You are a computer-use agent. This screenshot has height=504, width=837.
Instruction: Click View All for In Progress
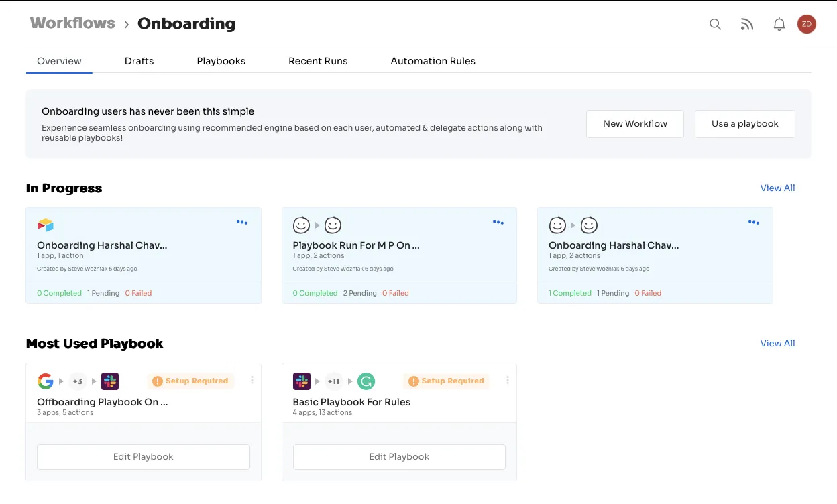tap(777, 188)
